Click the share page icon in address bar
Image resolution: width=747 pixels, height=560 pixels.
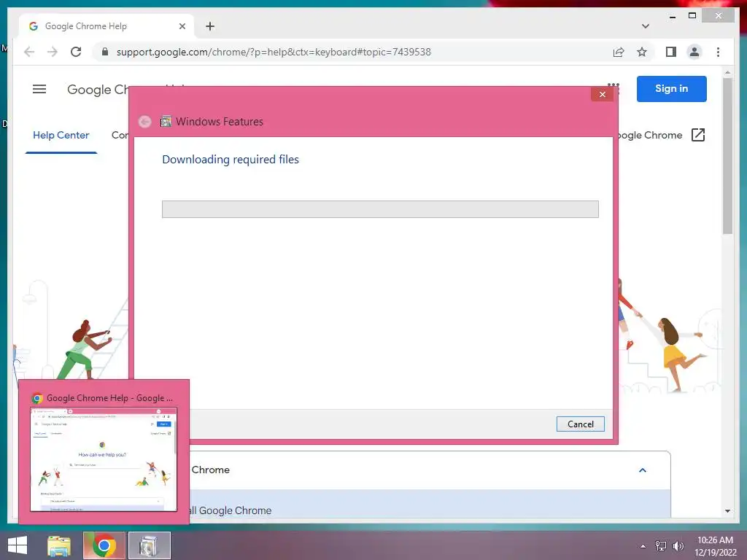point(619,52)
